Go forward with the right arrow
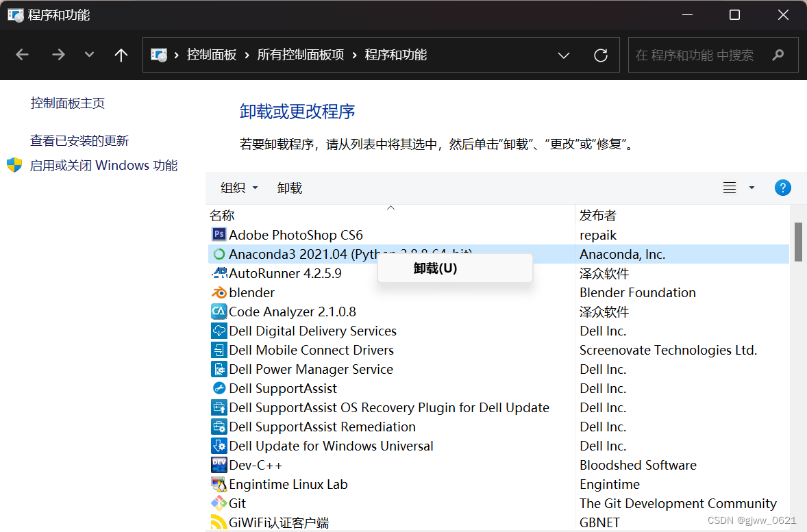 click(x=58, y=55)
